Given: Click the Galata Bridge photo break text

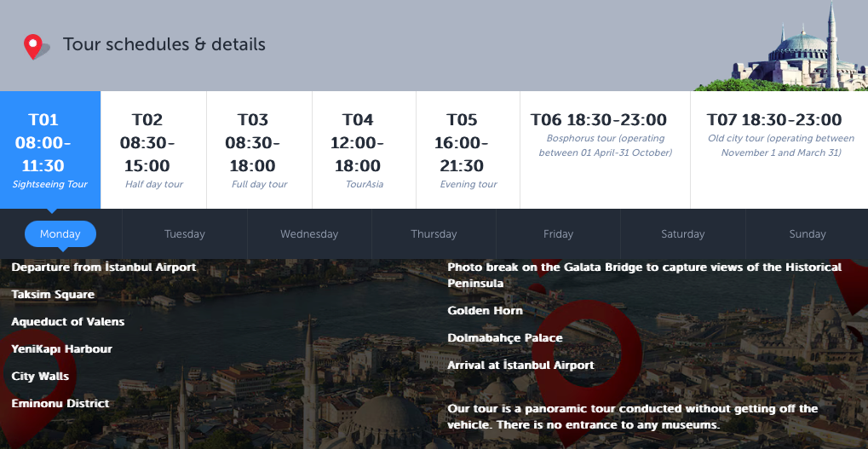Looking at the screenshot, I should pyautogui.click(x=644, y=275).
